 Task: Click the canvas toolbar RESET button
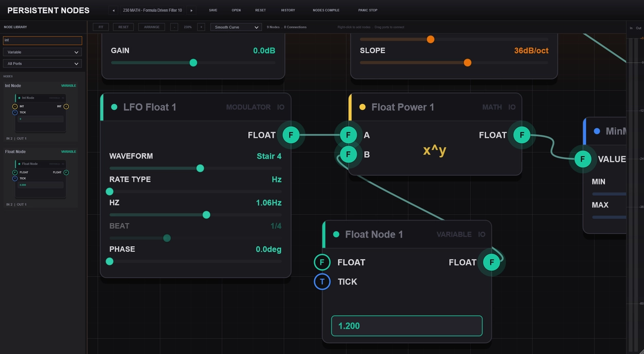[x=124, y=27]
